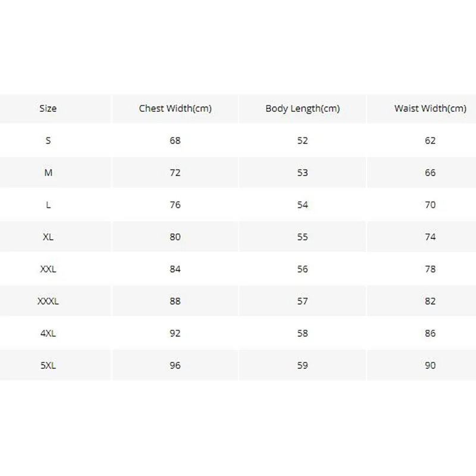Choose the XL size label
476x476 pixels.
pyautogui.click(x=48, y=237)
